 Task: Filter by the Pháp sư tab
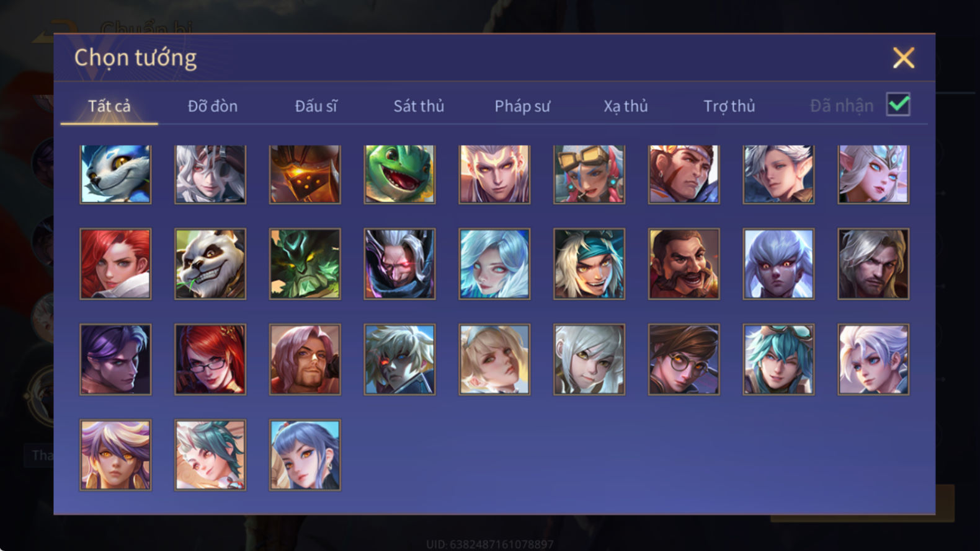click(x=522, y=106)
